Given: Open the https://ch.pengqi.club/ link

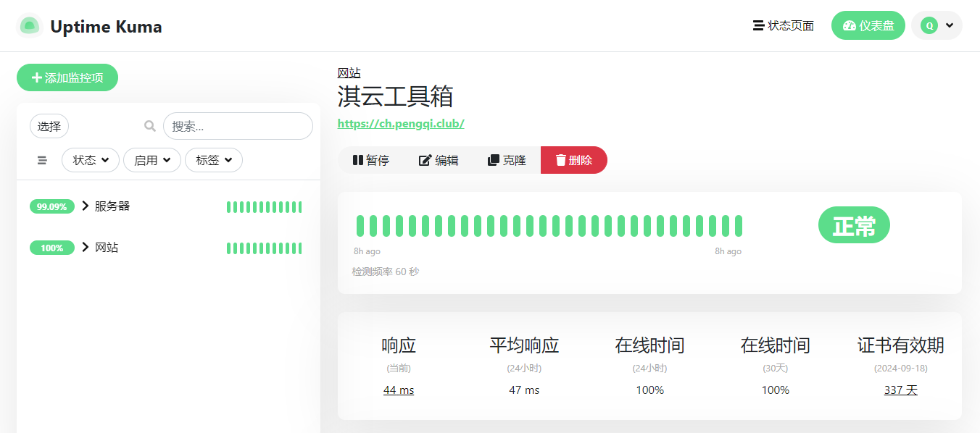Looking at the screenshot, I should point(401,123).
